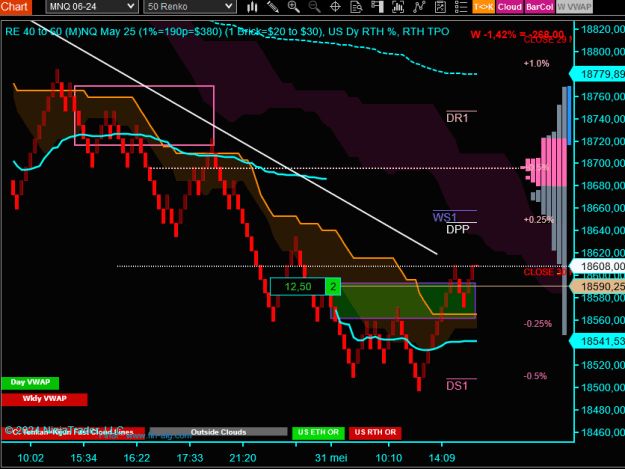Toggle the W VWAP button

point(574,7)
